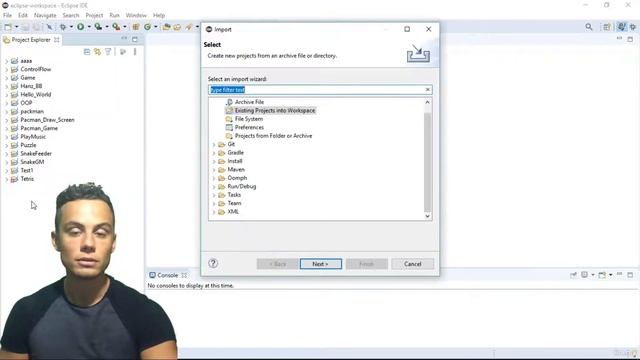The image size is (640, 360).
Task: Click the Cancel button in Import dialog
Action: tap(412, 264)
